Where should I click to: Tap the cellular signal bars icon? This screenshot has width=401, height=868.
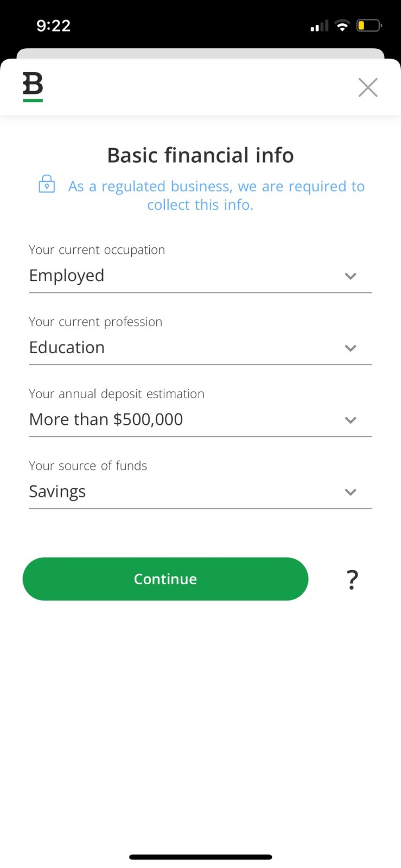(319, 25)
